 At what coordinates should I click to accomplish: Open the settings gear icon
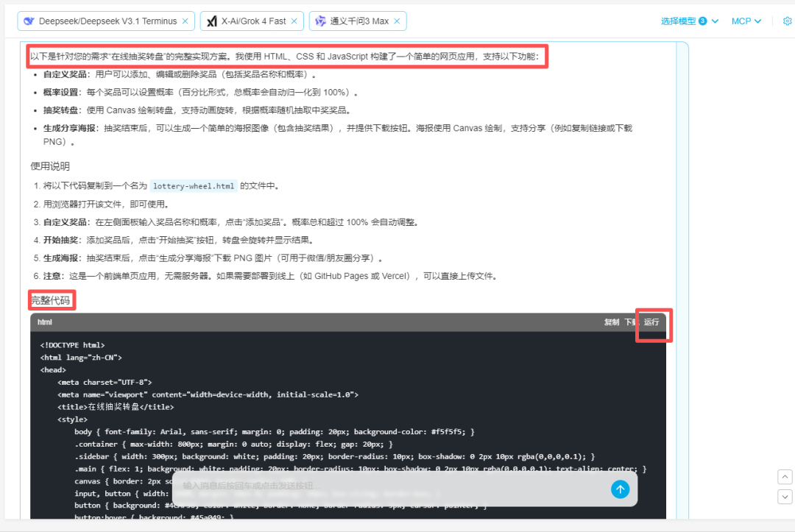(x=788, y=21)
